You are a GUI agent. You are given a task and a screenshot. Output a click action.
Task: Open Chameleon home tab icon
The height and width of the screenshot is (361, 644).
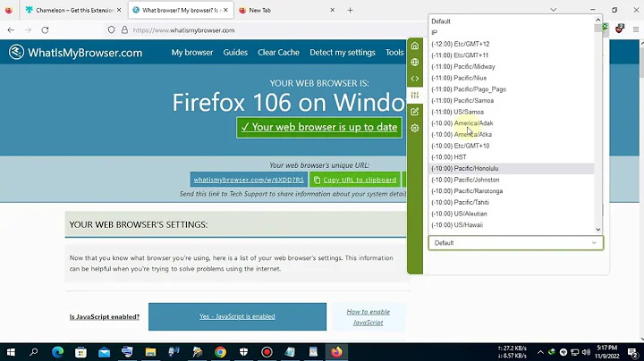pos(415,46)
